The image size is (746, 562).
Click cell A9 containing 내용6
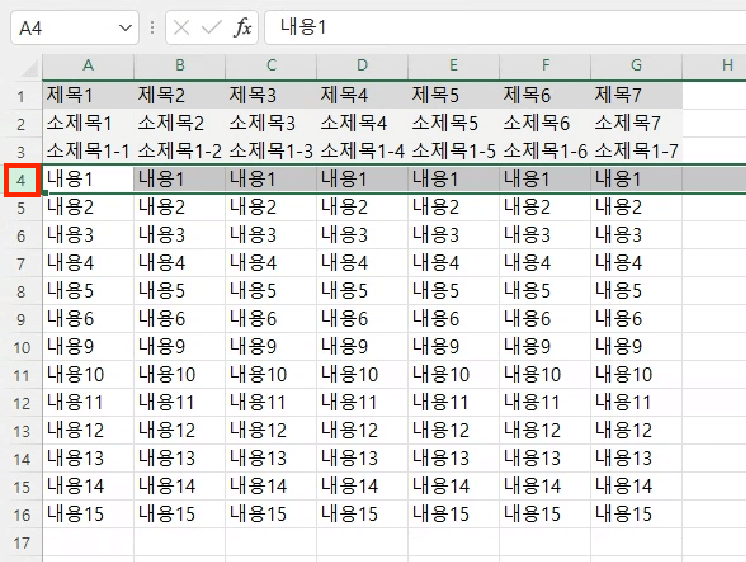pyautogui.click(x=88, y=319)
